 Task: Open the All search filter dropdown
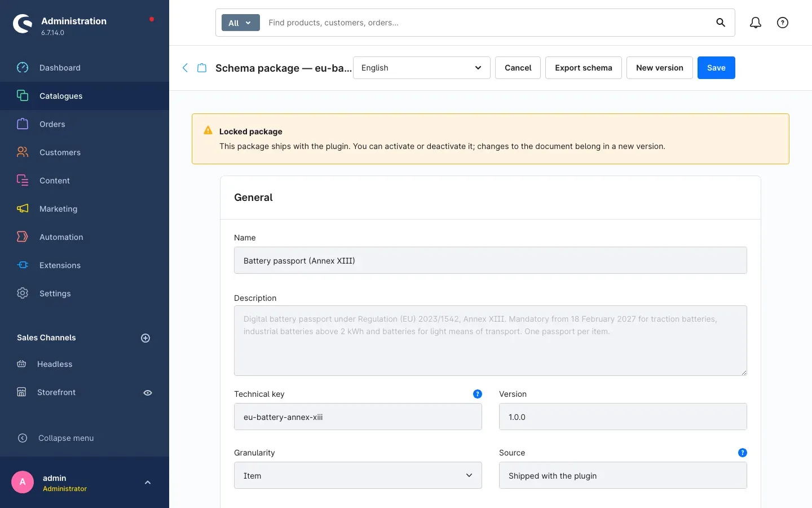[240, 23]
